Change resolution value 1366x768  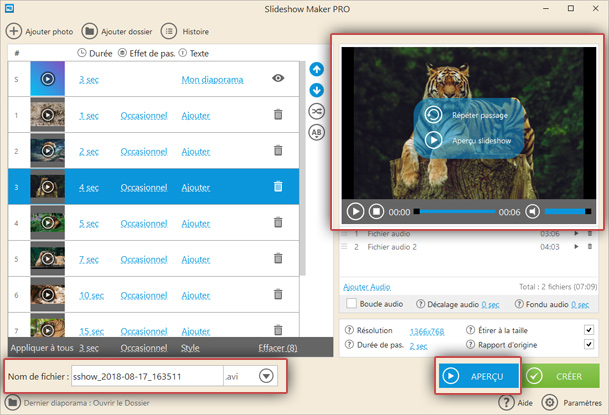[x=427, y=331]
